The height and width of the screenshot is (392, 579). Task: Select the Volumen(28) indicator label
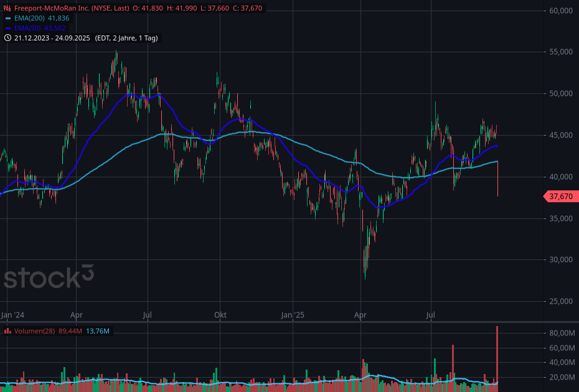(x=34, y=331)
